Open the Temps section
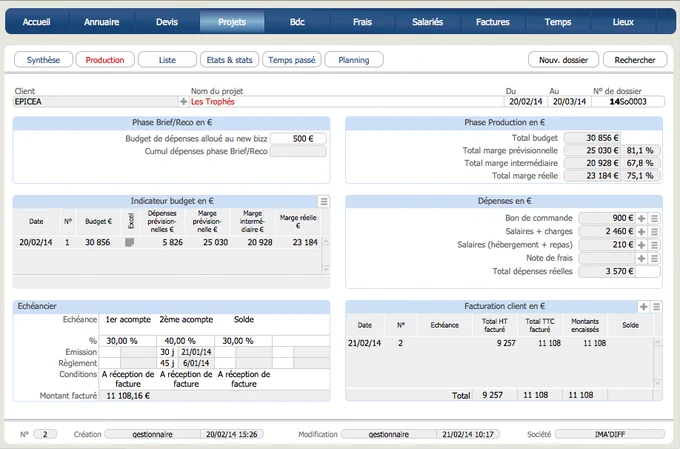 (x=558, y=22)
